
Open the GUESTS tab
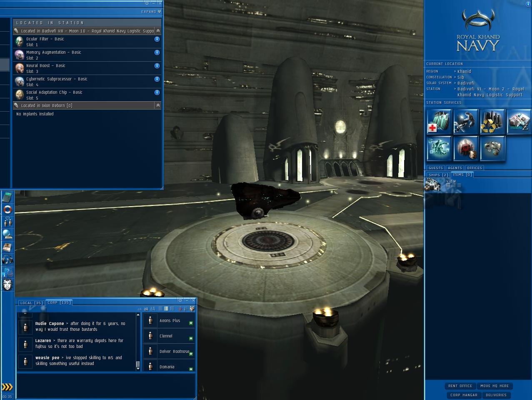pos(436,168)
